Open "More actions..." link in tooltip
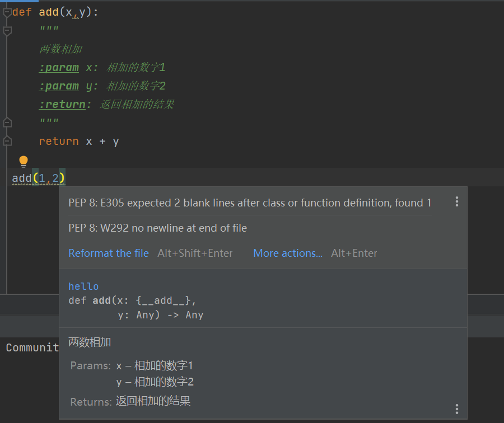 (288, 253)
